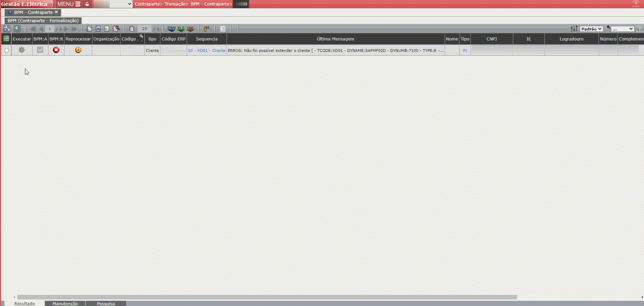644x306 pixels.
Task: Open the '50 - XD01 - Cliente' sequence link
Action: (206, 51)
